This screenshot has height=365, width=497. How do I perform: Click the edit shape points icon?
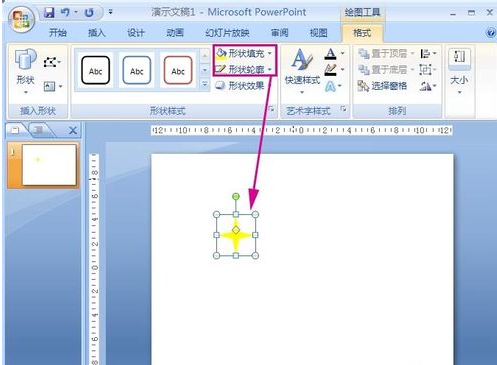tap(50, 62)
